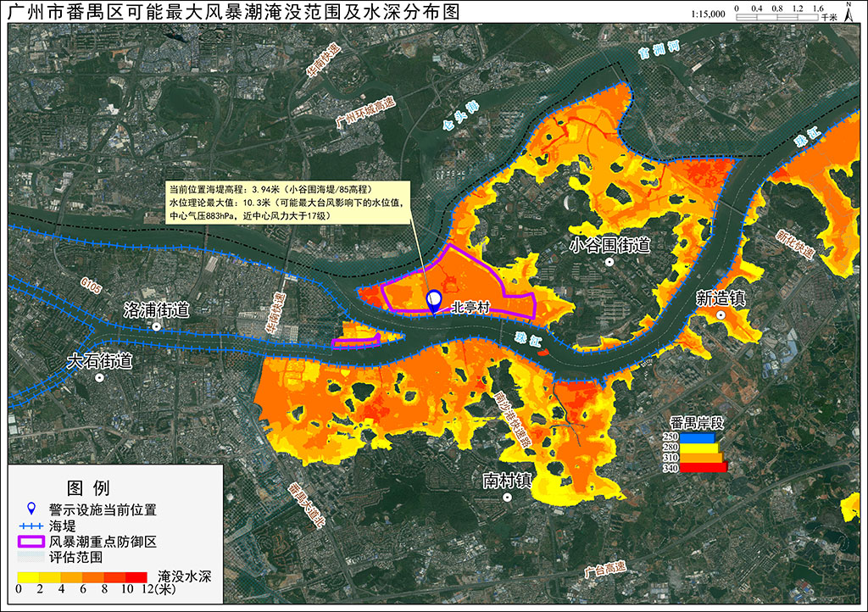Image resolution: width=868 pixels, height=612 pixels.
Task: Click the 警示设施当前位置 legend text
Action: coord(103,509)
